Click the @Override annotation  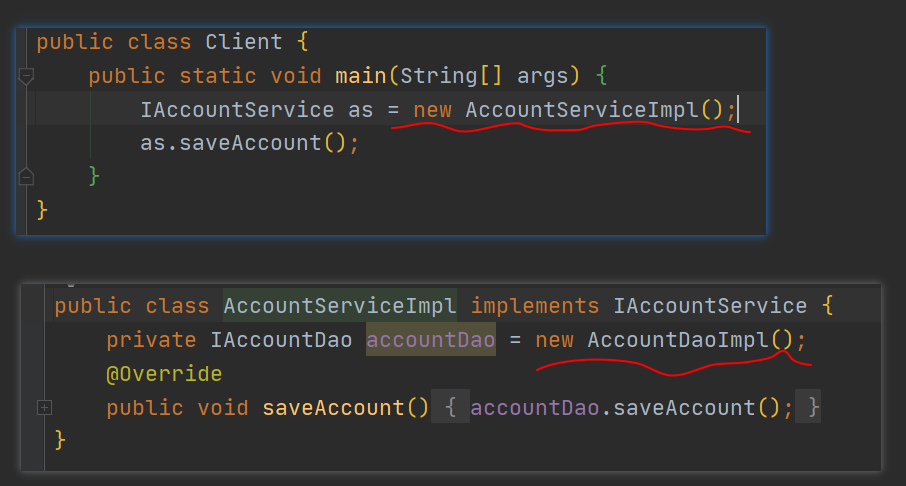coord(164,374)
